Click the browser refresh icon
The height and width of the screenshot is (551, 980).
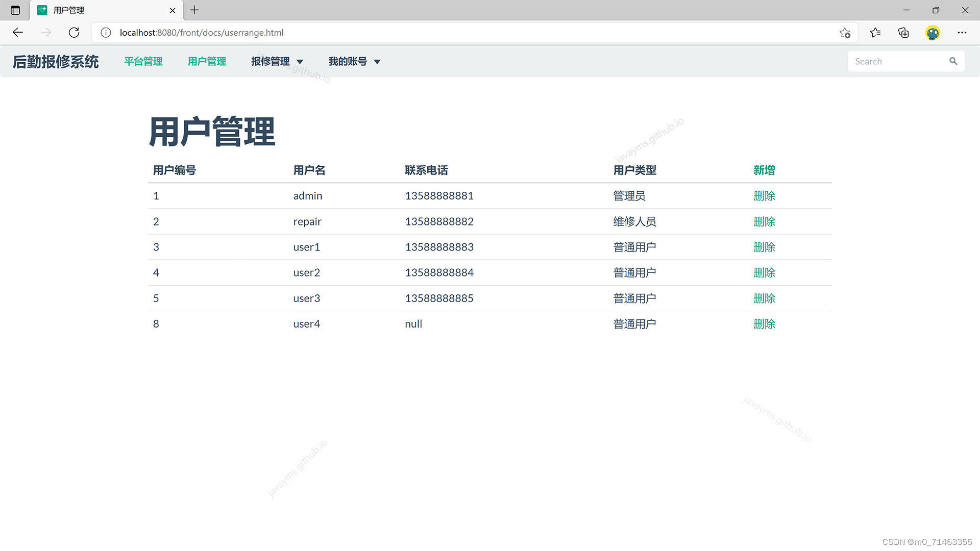point(74,33)
